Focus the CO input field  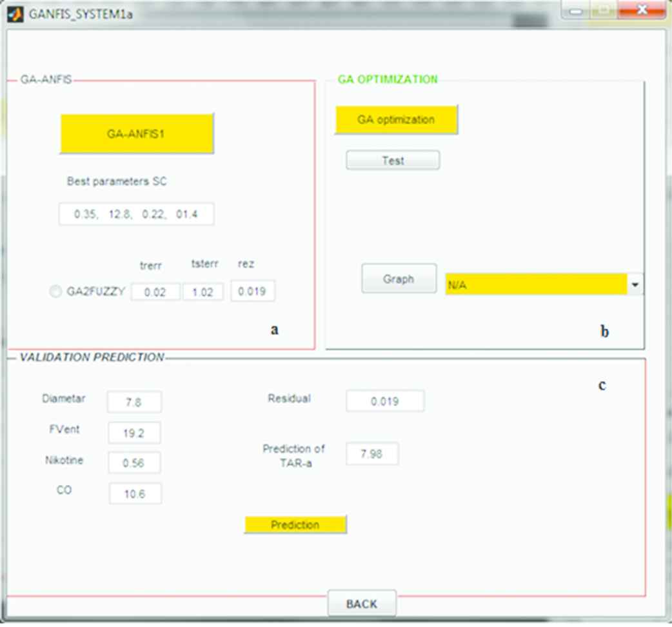click(135, 493)
